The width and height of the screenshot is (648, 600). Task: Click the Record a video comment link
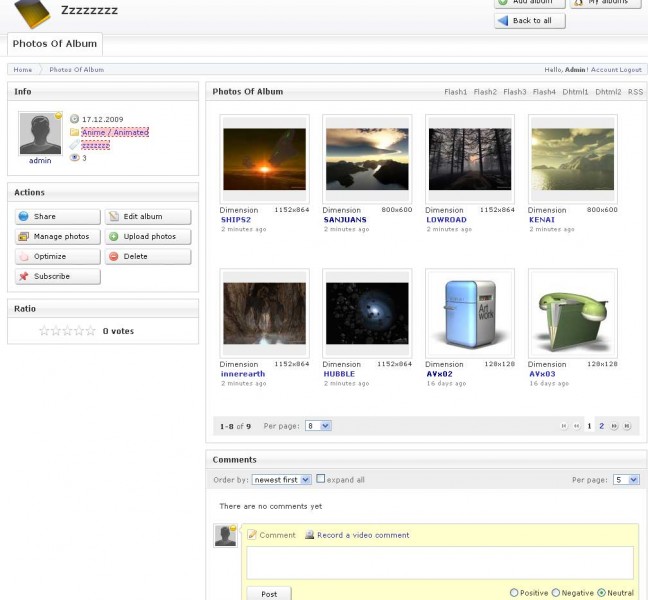coord(363,535)
